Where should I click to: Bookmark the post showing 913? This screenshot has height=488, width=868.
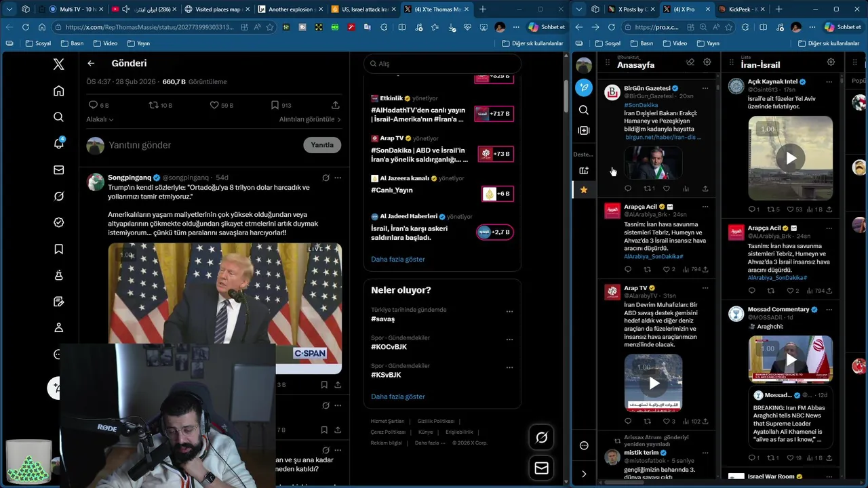281,105
